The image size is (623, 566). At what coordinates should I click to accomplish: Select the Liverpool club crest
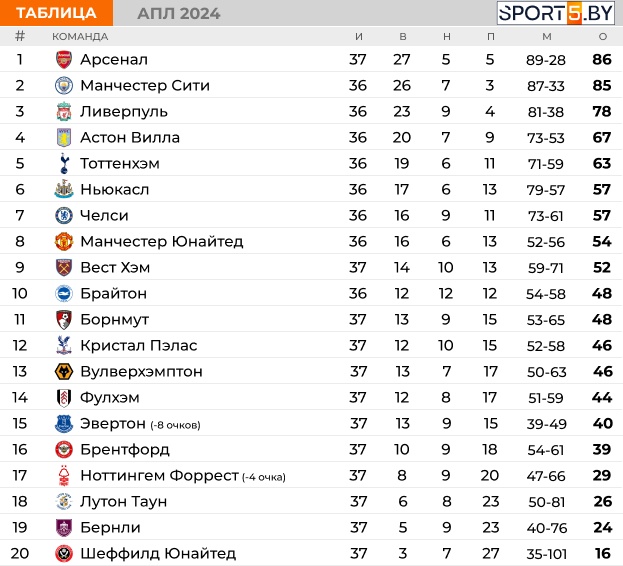coord(64,112)
